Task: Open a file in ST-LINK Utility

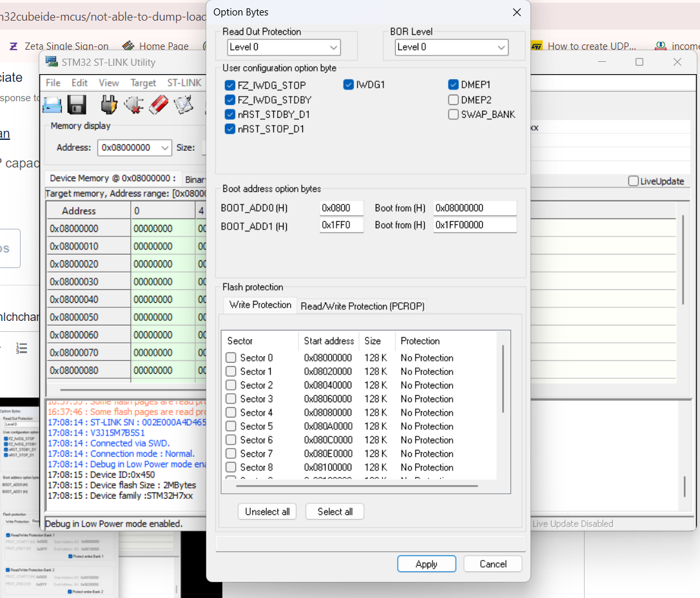Action: [x=52, y=104]
